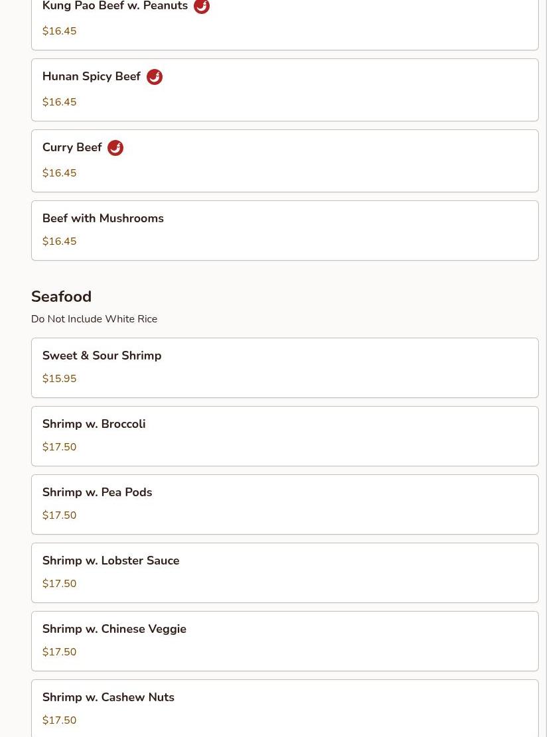
Task: Click the Do Not Include White Rice note
Action: coord(94,318)
